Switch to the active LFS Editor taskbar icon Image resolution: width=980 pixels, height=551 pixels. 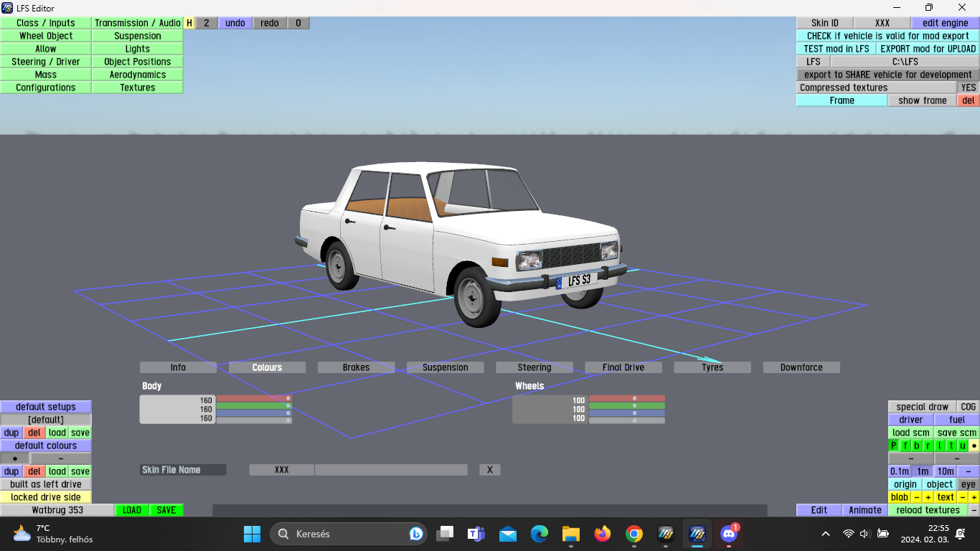[697, 534]
